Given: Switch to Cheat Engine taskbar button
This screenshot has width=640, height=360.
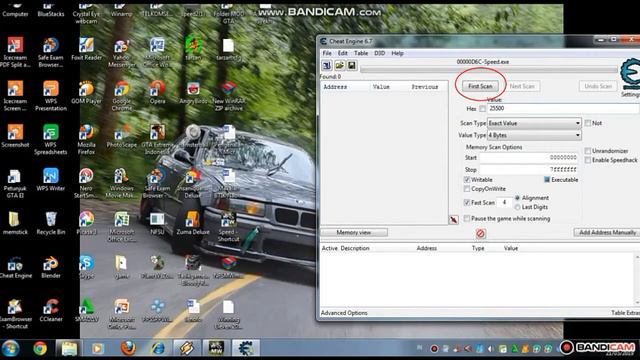Looking at the screenshot, I should (246, 349).
